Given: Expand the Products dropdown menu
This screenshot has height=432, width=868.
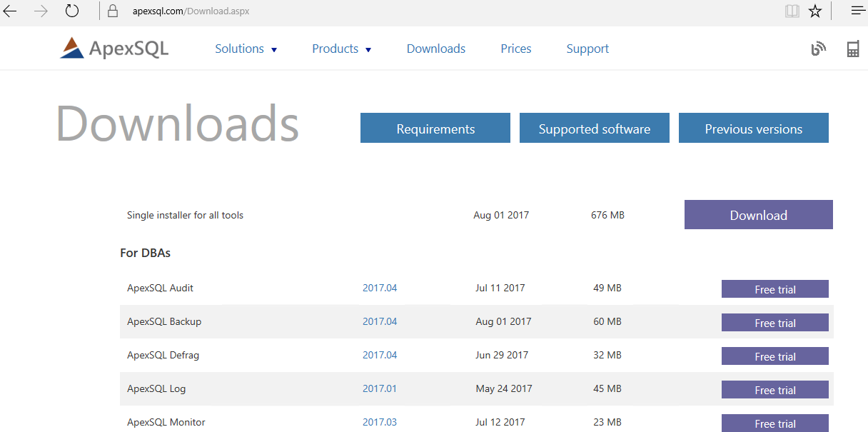Looking at the screenshot, I should (342, 49).
